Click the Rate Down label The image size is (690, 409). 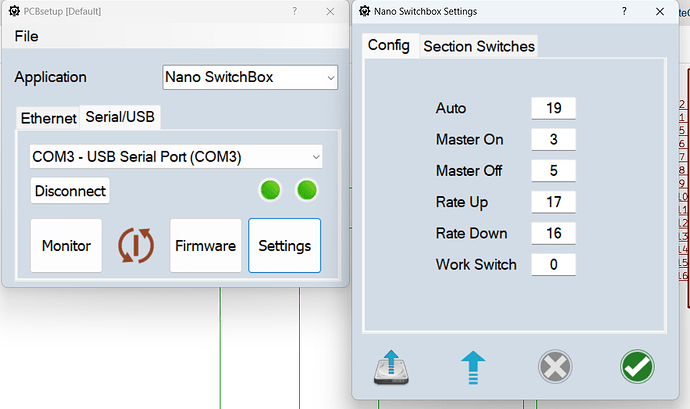[x=471, y=233]
